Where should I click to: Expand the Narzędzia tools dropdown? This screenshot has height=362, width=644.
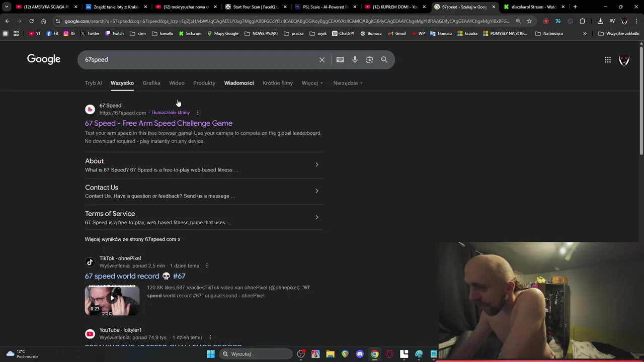(348, 83)
